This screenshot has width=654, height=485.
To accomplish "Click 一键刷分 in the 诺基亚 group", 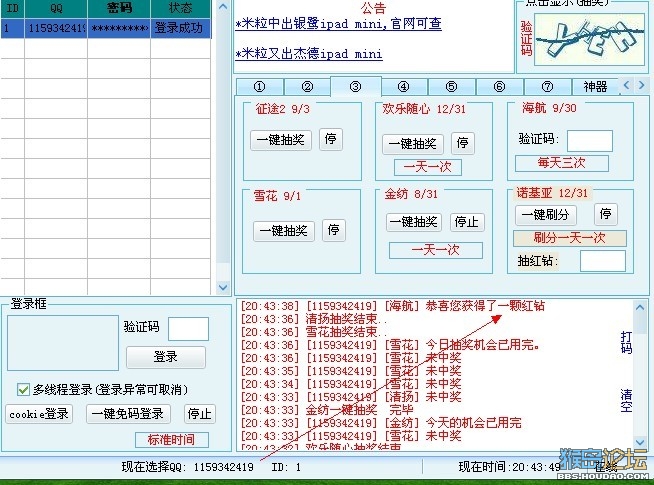I will coord(546,215).
